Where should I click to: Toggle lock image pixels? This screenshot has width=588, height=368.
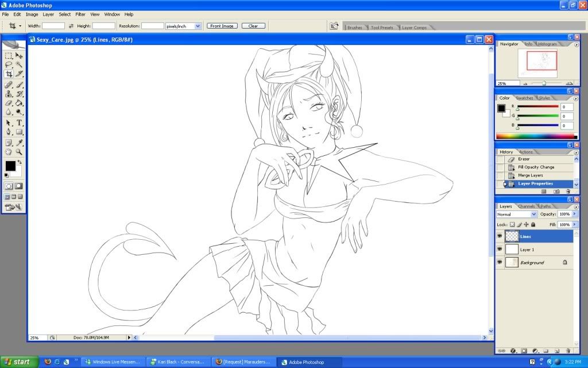(x=519, y=225)
